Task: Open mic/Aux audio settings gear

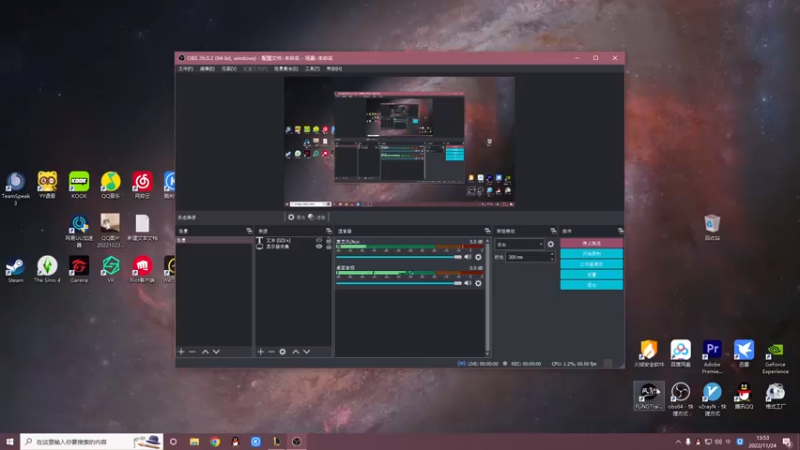Action: click(479, 257)
